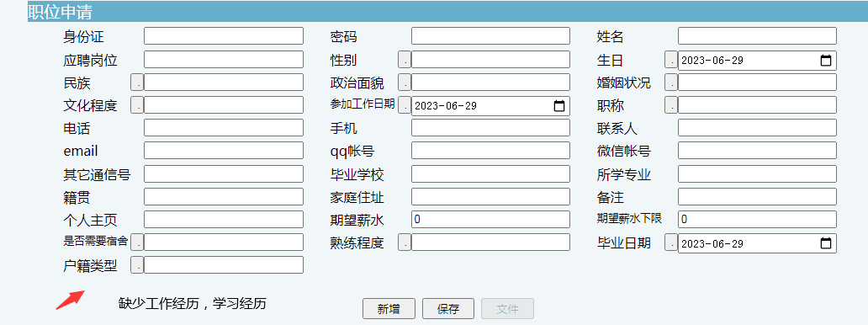Click the 保存 button
The image size is (868, 325).
[447, 309]
